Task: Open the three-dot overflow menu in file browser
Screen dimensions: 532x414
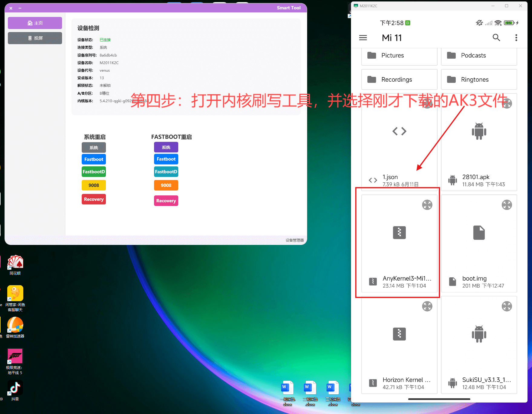Action: click(x=516, y=37)
